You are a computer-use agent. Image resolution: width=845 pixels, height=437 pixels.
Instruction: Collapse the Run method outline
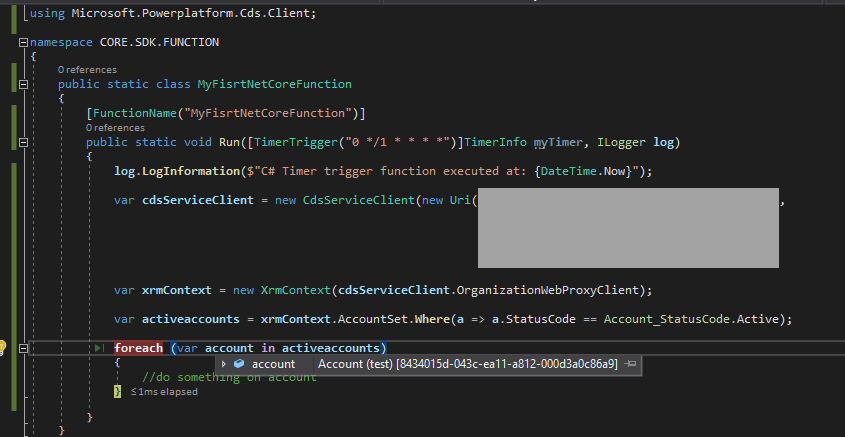[x=23, y=142]
